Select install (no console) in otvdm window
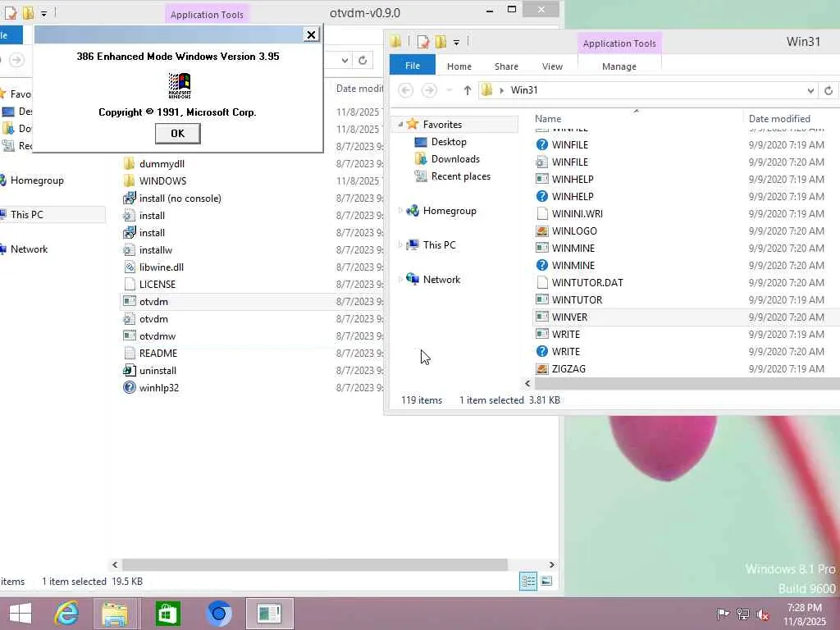 [x=180, y=199]
